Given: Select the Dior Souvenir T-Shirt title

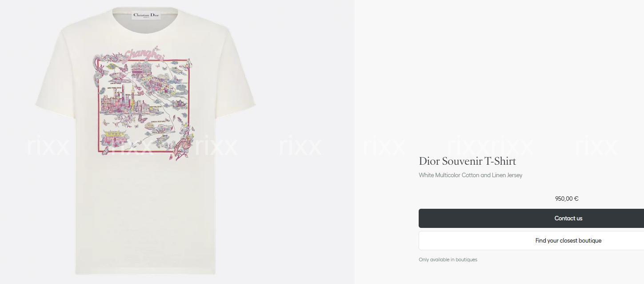Looking at the screenshot, I should tap(467, 161).
